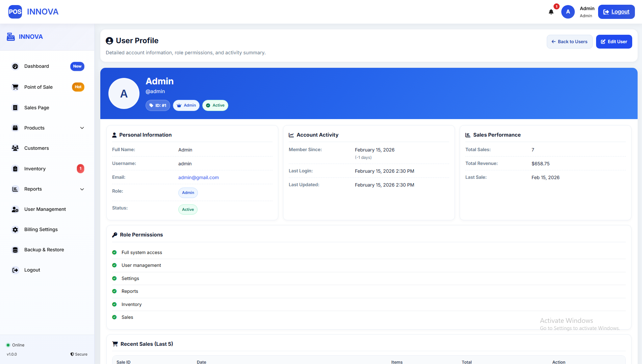Click the User Management icon in sidebar

15,209
